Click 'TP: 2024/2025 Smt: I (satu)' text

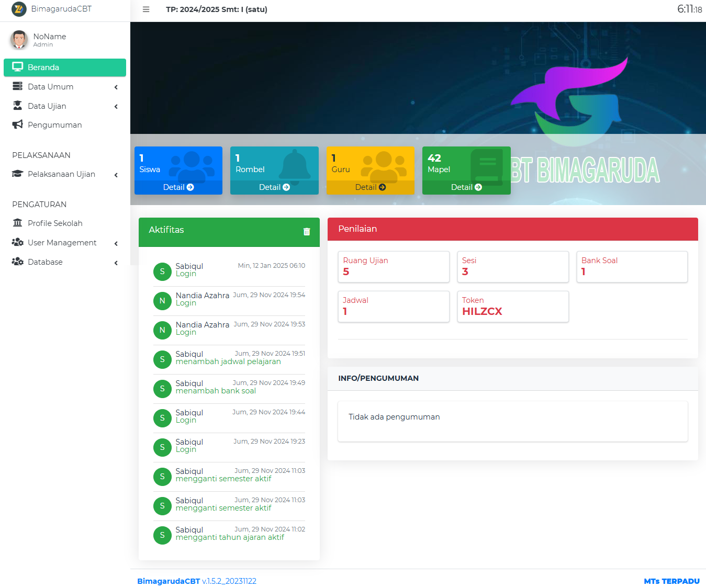tap(217, 9)
